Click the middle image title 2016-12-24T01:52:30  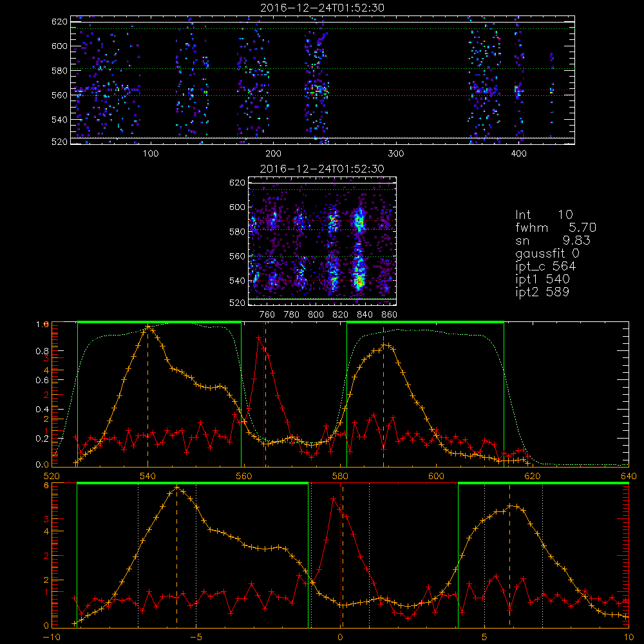[x=323, y=169]
